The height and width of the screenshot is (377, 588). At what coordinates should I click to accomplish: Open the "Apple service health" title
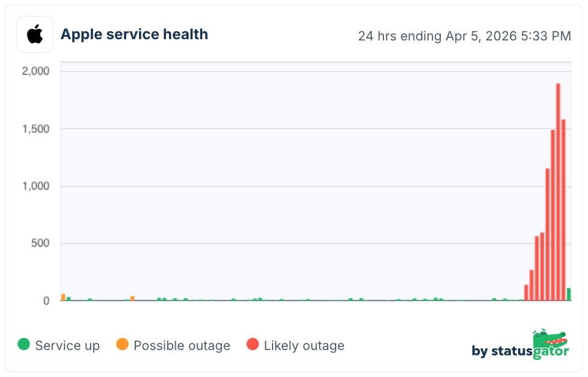pyautogui.click(x=134, y=34)
